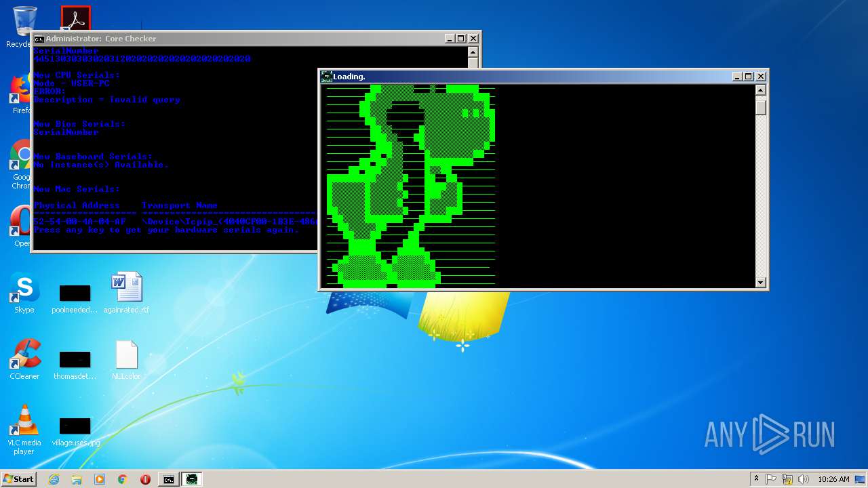Open Windows Media Player from the taskbar
868x488 pixels.
coord(100,479)
